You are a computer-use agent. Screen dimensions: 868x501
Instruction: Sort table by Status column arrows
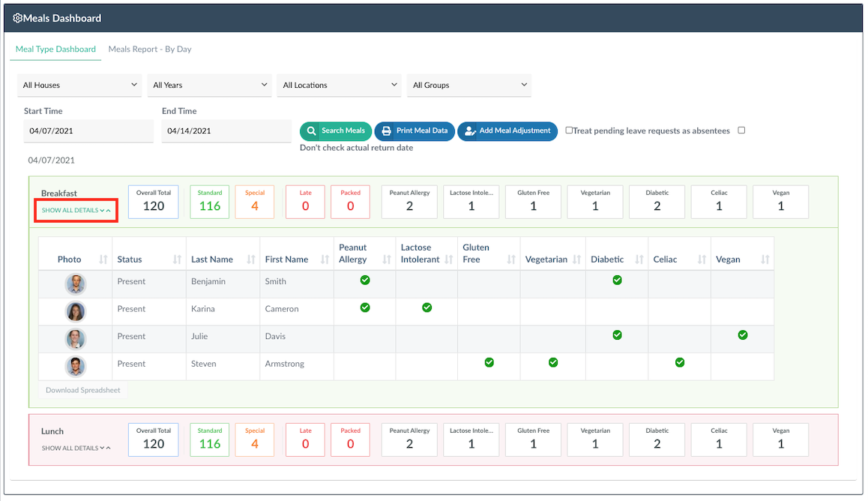tap(177, 259)
